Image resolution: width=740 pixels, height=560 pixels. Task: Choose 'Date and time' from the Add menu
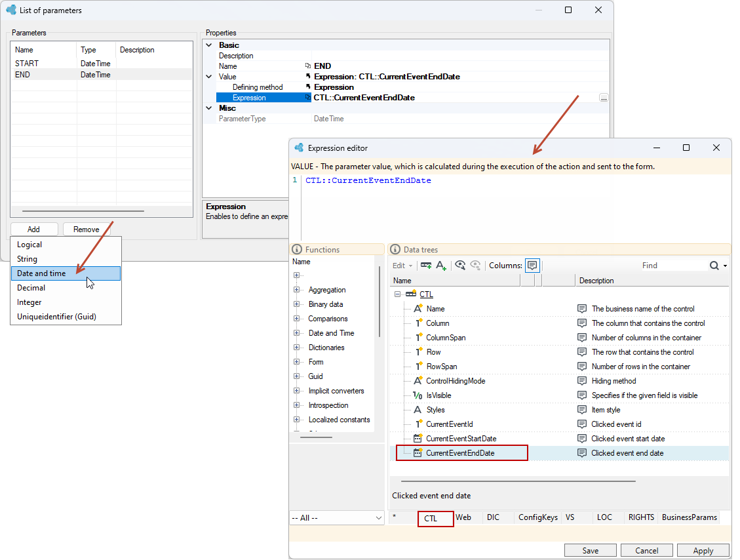[x=66, y=273]
